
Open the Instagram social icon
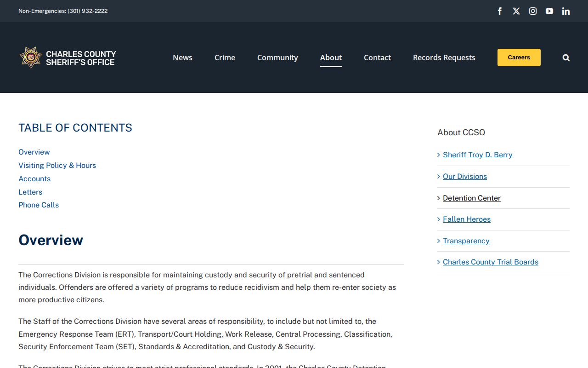pos(533,11)
